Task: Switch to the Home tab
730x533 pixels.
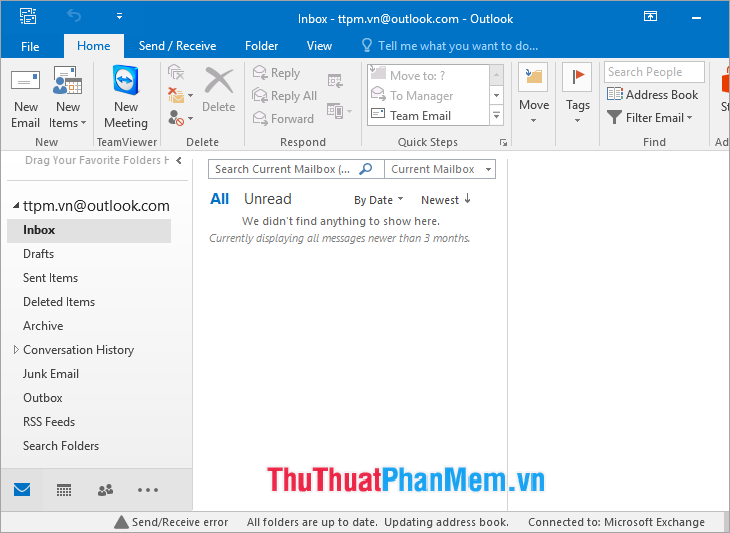Action: pyautogui.click(x=94, y=46)
